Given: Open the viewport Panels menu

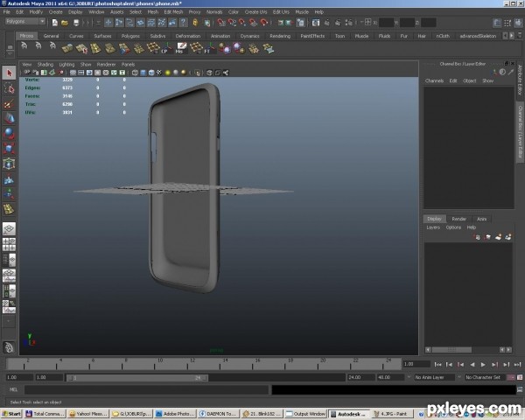Looking at the screenshot, I should pos(128,64).
